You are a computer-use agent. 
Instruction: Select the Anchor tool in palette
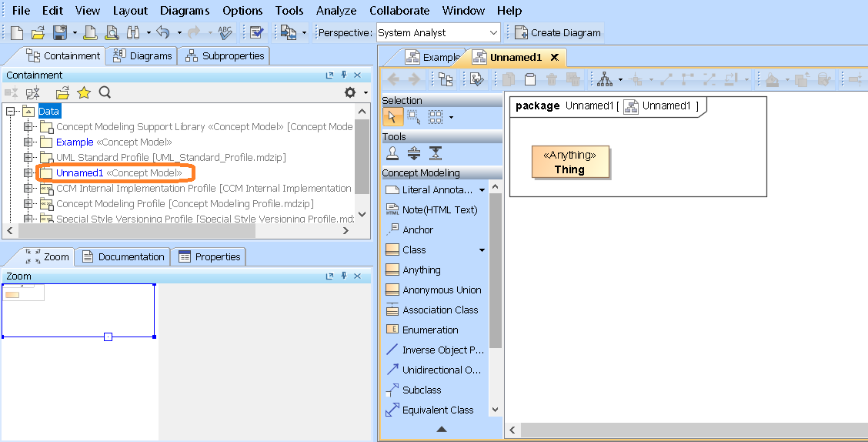point(417,230)
